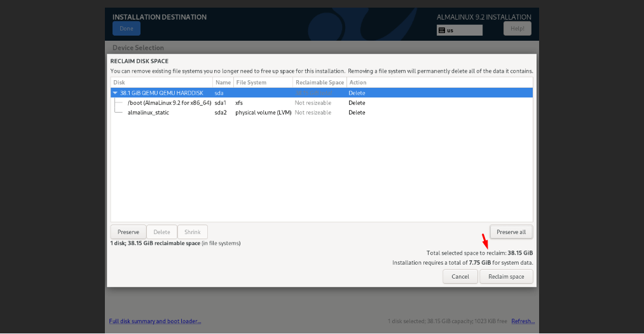Click the xfs file system cell
This screenshot has width=644, height=334.
[x=239, y=102]
